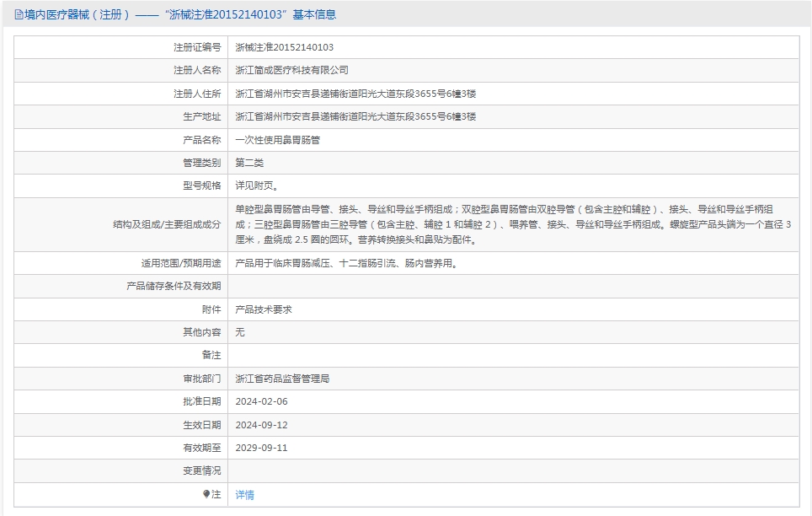
Task: Click the 变更情况 label
Action: (202, 470)
